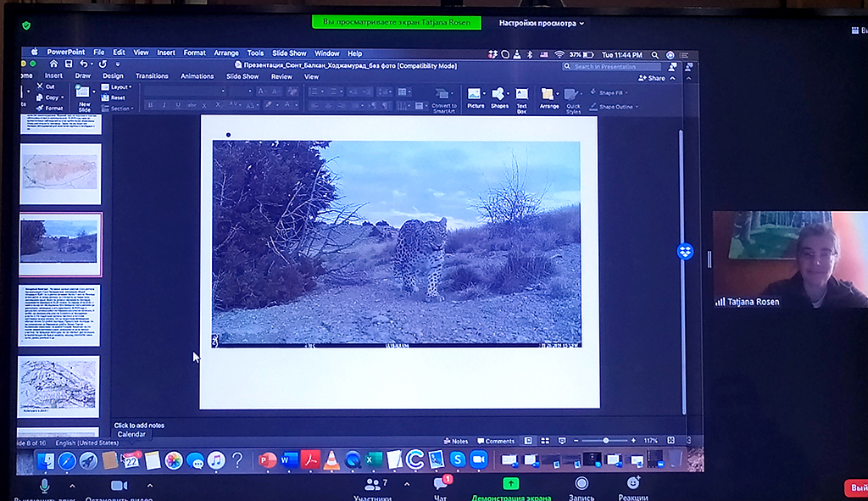Open Настройки просмотра view options dropdown

pyautogui.click(x=541, y=23)
